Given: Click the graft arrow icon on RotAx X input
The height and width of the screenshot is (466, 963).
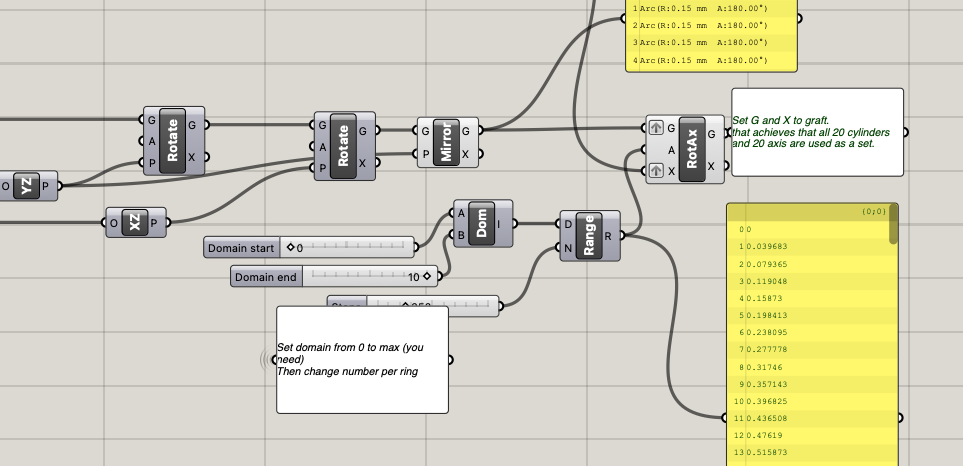Looking at the screenshot, I should [656, 171].
